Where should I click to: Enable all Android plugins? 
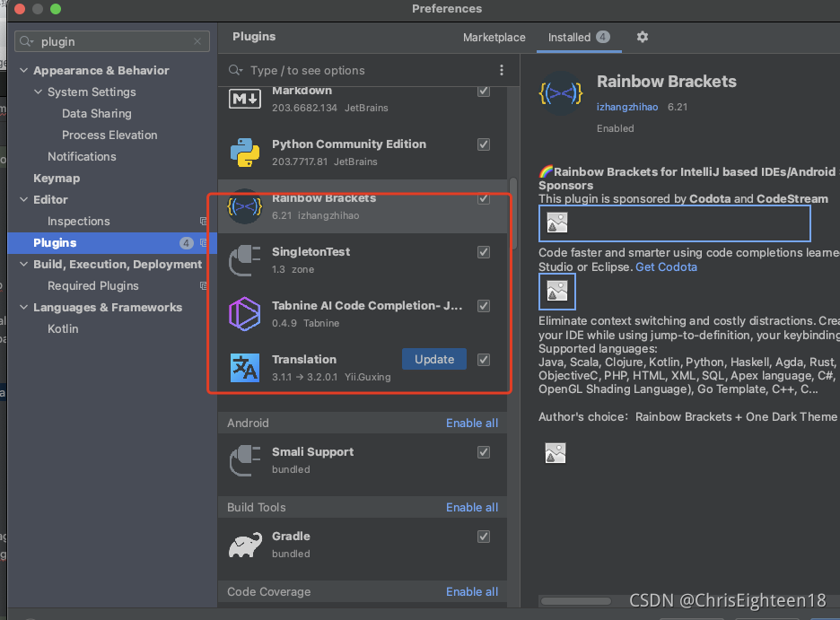click(472, 423)
